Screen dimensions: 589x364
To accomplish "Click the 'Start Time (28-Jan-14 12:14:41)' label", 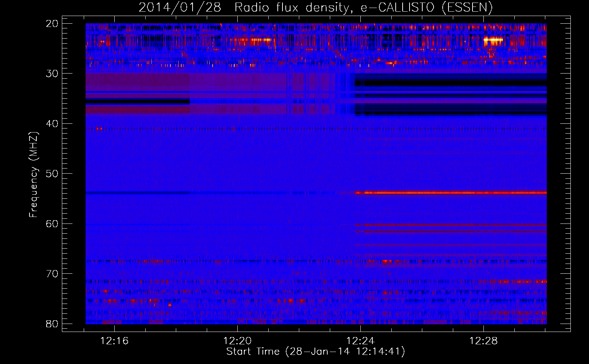I will point(316,351).
